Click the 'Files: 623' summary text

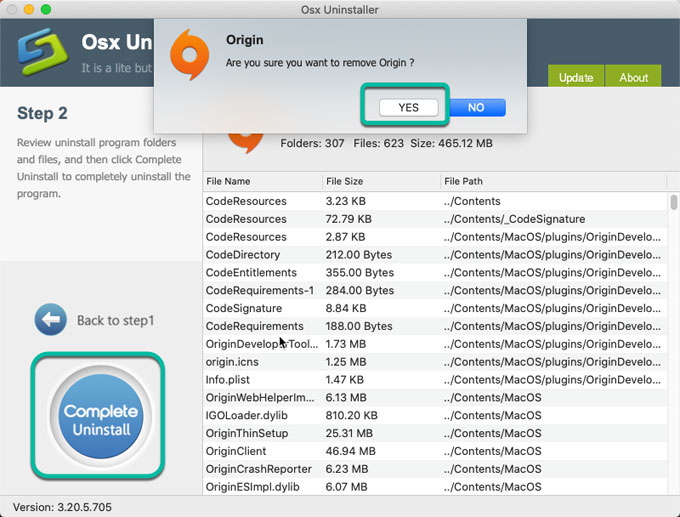pos(379,143)
